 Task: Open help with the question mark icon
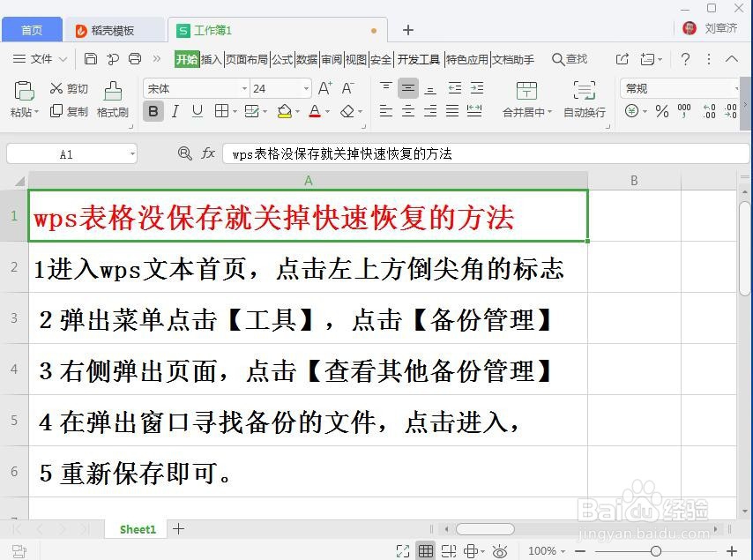click(685, 59)
